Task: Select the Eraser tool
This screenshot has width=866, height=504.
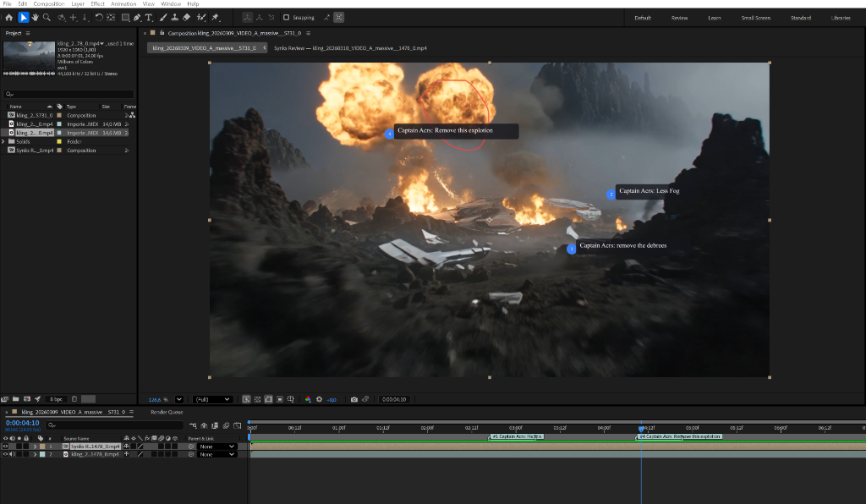Action: [187, 18]
